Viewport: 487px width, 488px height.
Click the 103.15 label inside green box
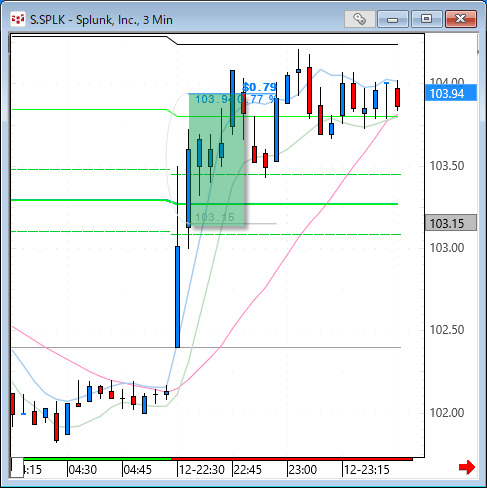pos(215,217)
